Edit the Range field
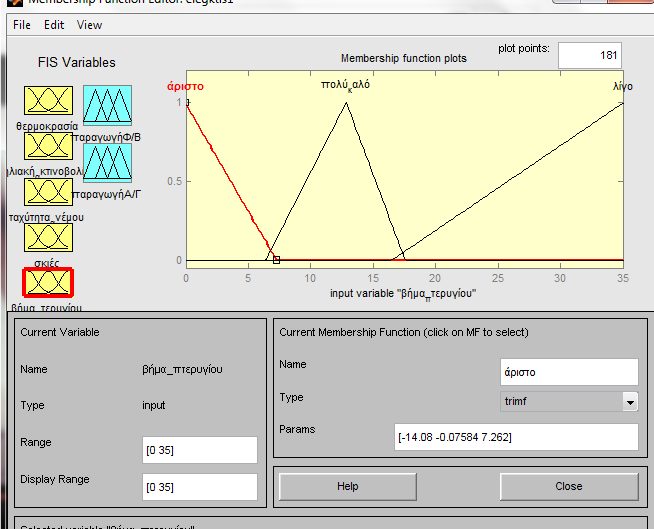This screenshot has width=654, height=529. [200, 450]
